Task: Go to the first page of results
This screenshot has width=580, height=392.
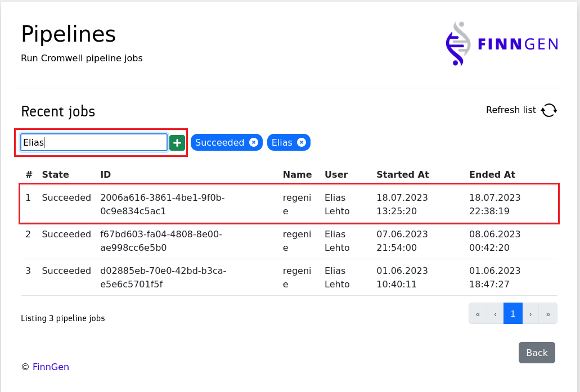Action: click(478, 314)
